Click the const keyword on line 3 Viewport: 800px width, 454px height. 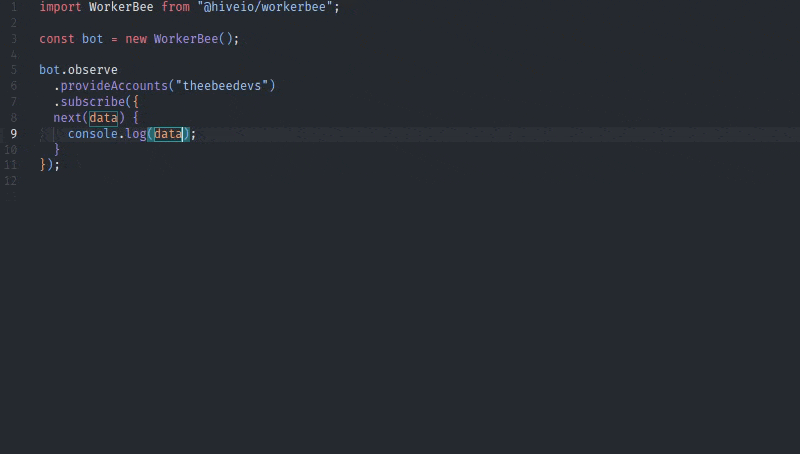[x=56, y=39]
